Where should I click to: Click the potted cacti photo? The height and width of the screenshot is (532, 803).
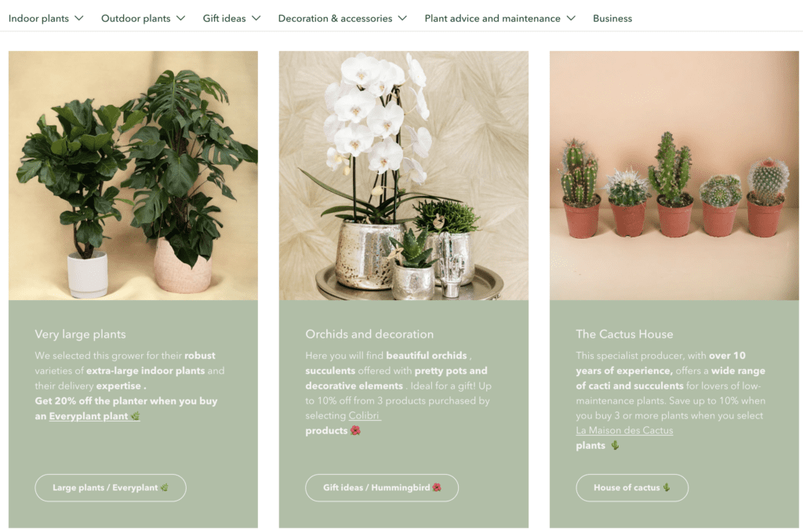(674, 176)
